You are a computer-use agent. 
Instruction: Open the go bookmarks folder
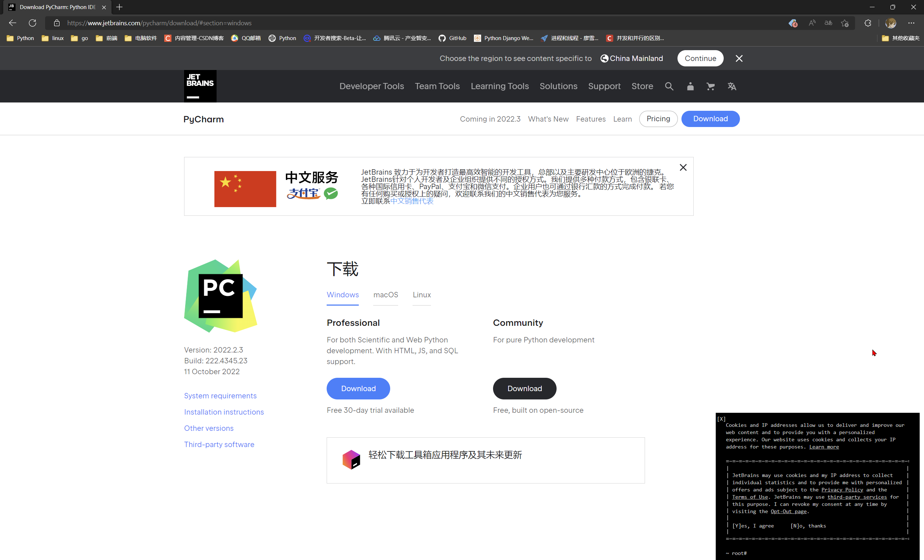(79, 38)
